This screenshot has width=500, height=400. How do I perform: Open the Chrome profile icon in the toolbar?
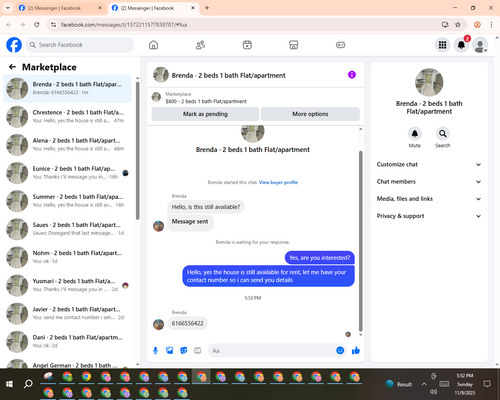click(477, 24)
